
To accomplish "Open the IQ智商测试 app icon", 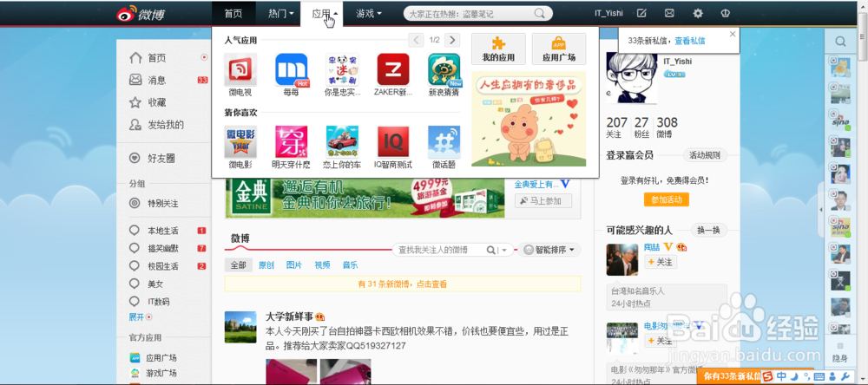I will tap(393, 141).
